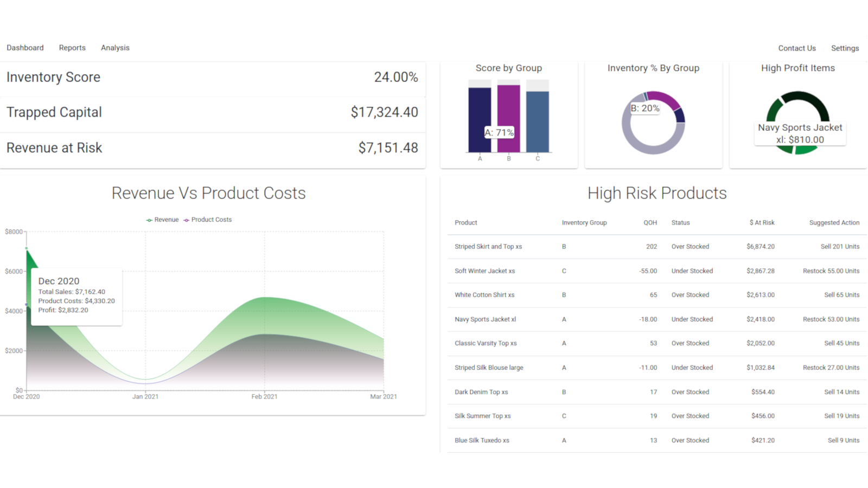Sort by the QOH column header
Viewport: 868px width, 488px height.
[x=650, y=223]
